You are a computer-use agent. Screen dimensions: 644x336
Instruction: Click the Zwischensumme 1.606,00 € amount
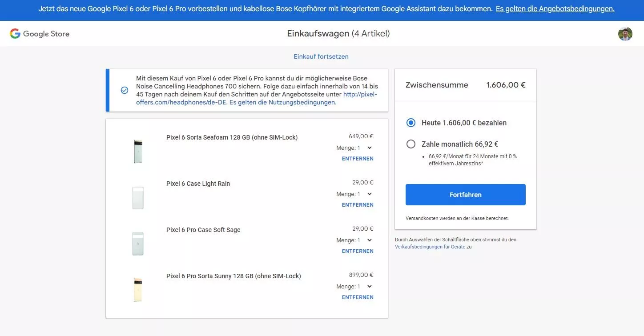coord(506,85)
